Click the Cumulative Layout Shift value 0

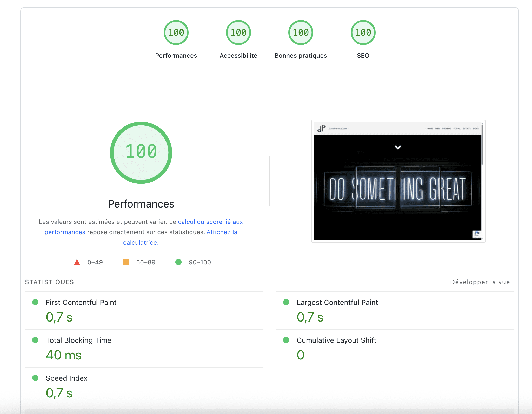point(301,355)
